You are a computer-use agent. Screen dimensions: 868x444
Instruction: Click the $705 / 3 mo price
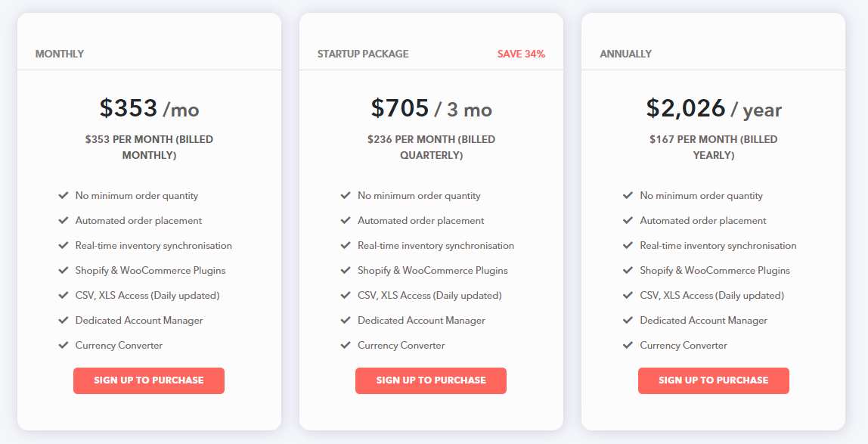[431, 108]
